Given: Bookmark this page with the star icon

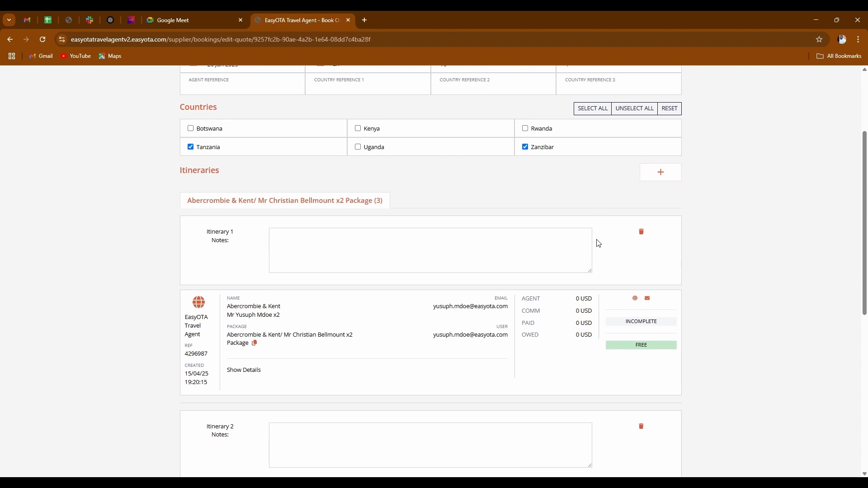Looking at the screenshot, I should [819, 40].
